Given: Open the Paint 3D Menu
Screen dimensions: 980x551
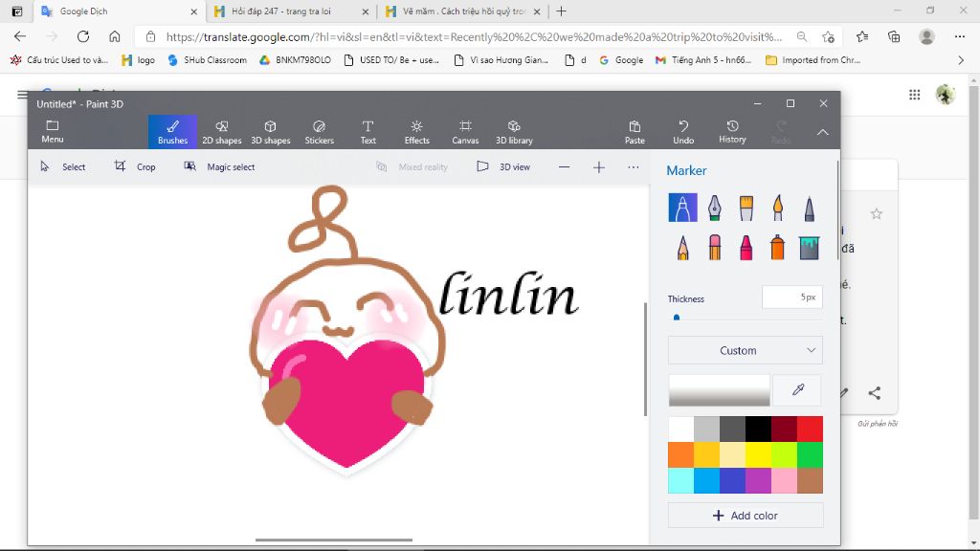Looking at the screenshot, I should point(53,132).
